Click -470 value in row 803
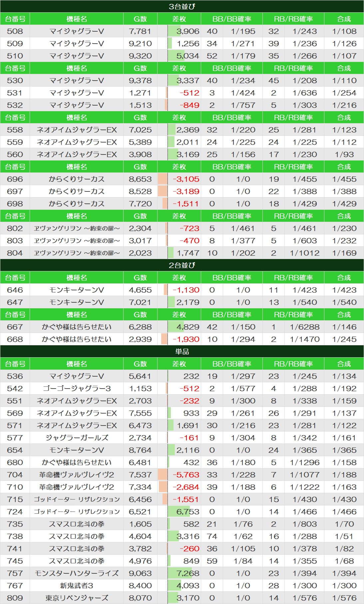The height and width of the screenshot is (604, 364). coord(189,241)
